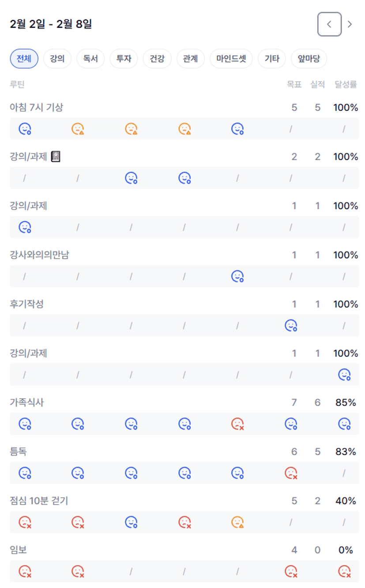The image size is (365, 588).
Task: Select the 전체 category filter
Action: (x=24, y=59)
